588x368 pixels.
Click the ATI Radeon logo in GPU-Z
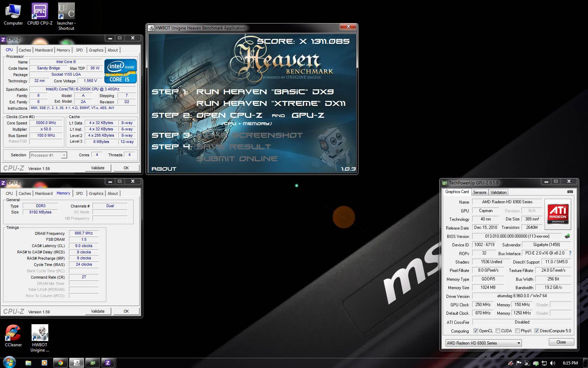coord(558,214)
